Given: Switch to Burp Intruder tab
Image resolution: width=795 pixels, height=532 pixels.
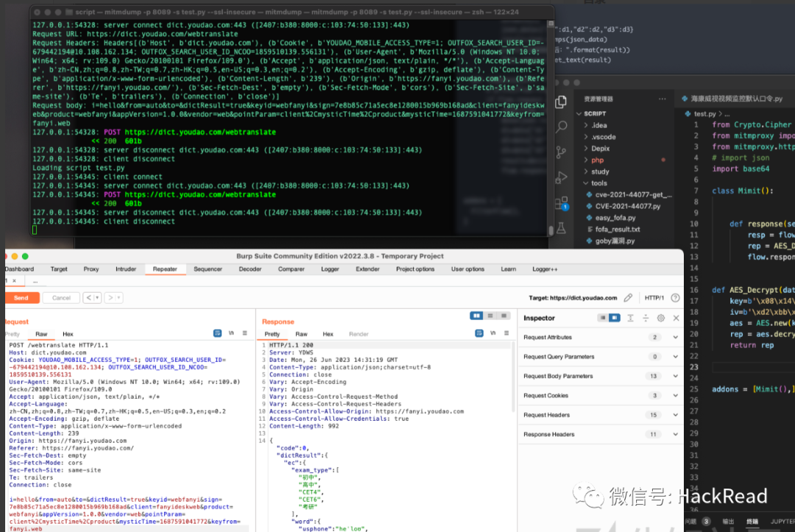Looking at the screenshot, I should click(126, 269).
